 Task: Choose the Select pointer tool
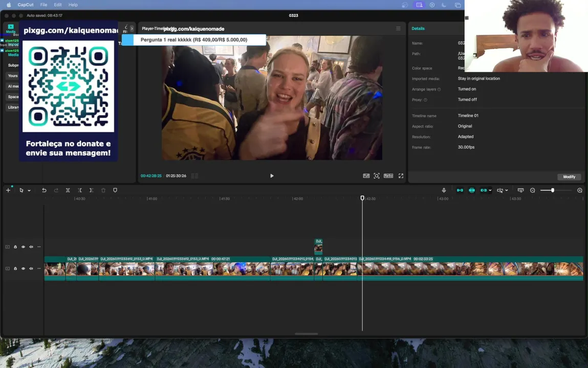pyautogui.click(x=21, y=190)
